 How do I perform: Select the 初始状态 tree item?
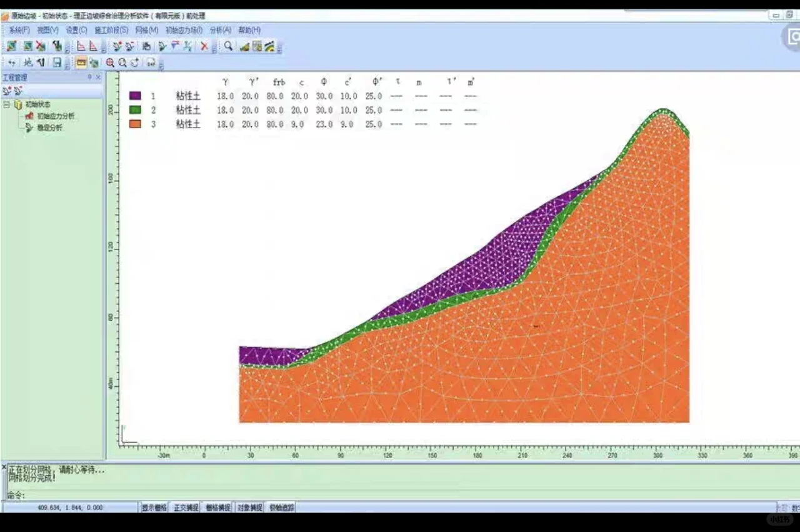pyautogui.click(x=37, y=104)
